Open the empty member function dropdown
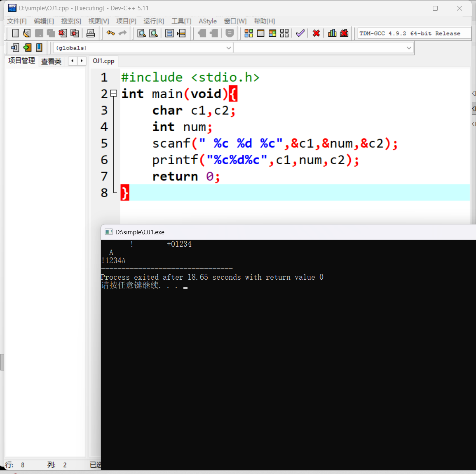476x474 pixels. (324, 48)
